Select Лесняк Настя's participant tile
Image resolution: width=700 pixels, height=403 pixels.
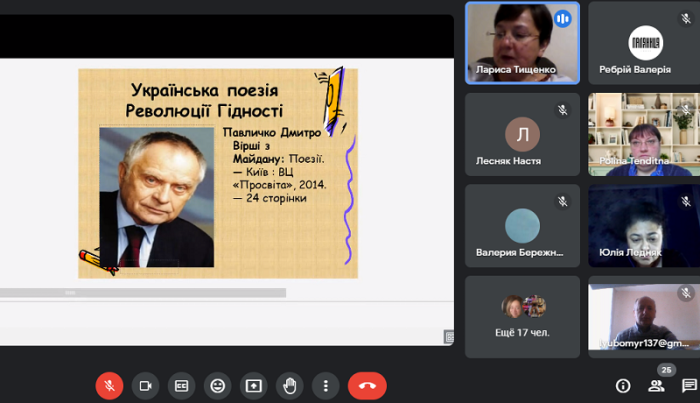pos(522,135)
